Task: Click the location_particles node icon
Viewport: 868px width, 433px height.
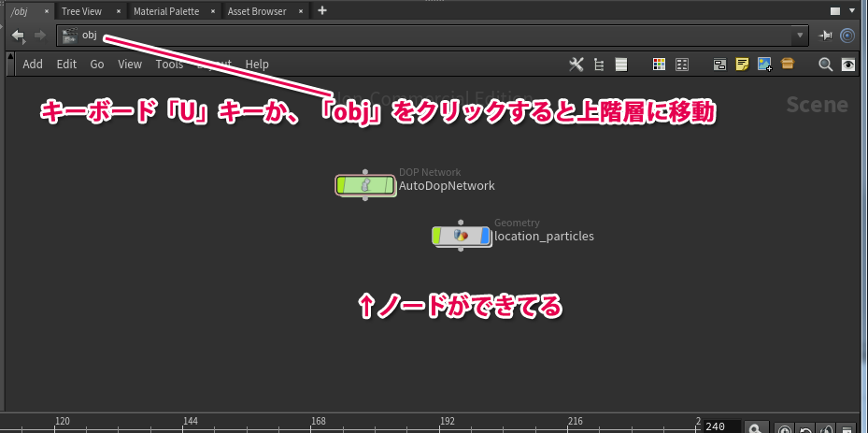Action: [x=461, y=236]
